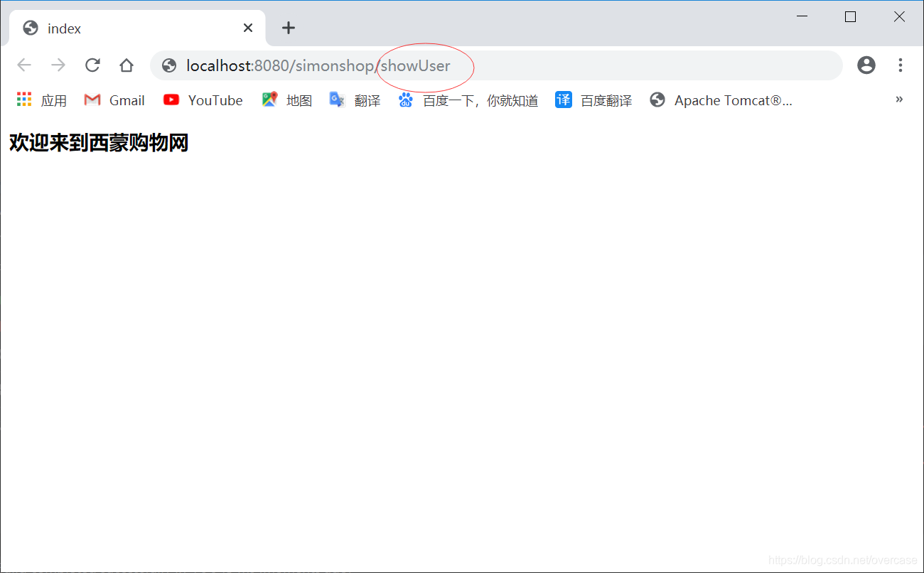Open the Gmail bookmark

coord(114,100)
